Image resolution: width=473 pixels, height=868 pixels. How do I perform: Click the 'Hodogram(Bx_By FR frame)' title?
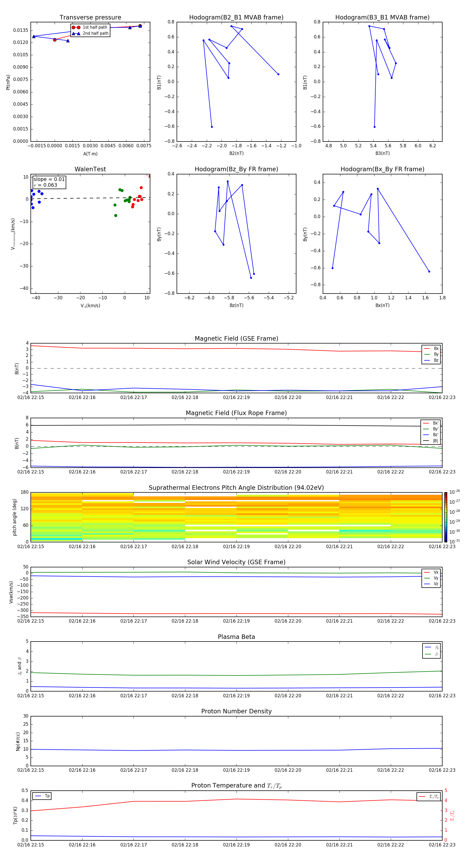[382, 169]
